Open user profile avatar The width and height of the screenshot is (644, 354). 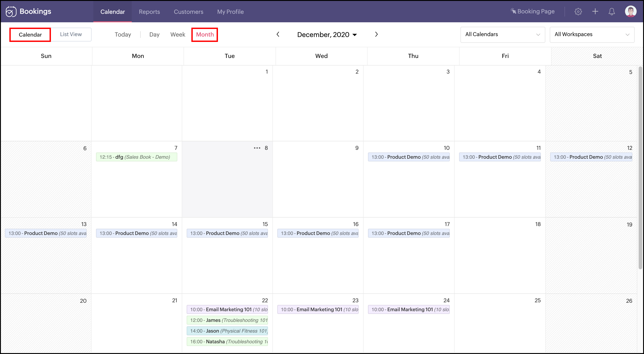click(x=631, y=12)
